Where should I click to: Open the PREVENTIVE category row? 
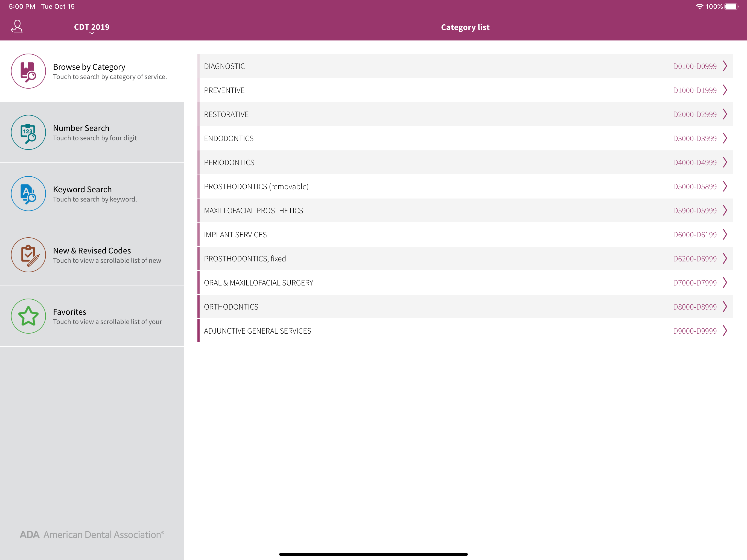[x=465, y=90]
